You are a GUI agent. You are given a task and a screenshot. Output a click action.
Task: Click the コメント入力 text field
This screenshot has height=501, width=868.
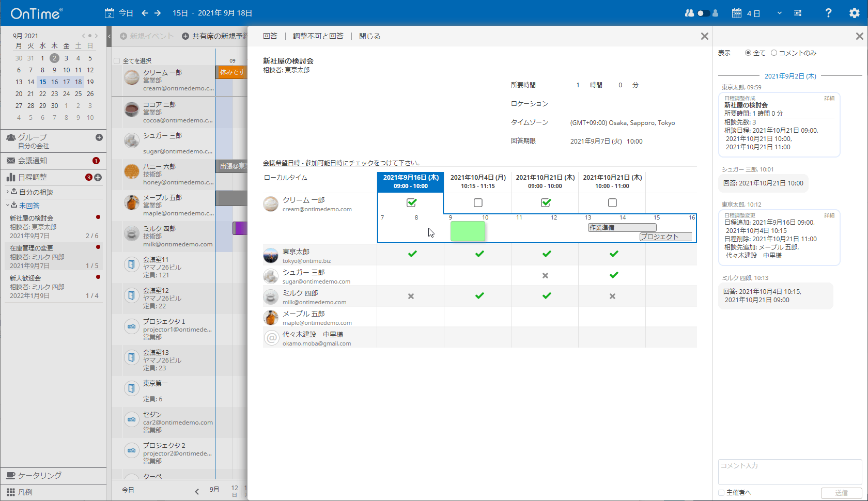[789, 471]
